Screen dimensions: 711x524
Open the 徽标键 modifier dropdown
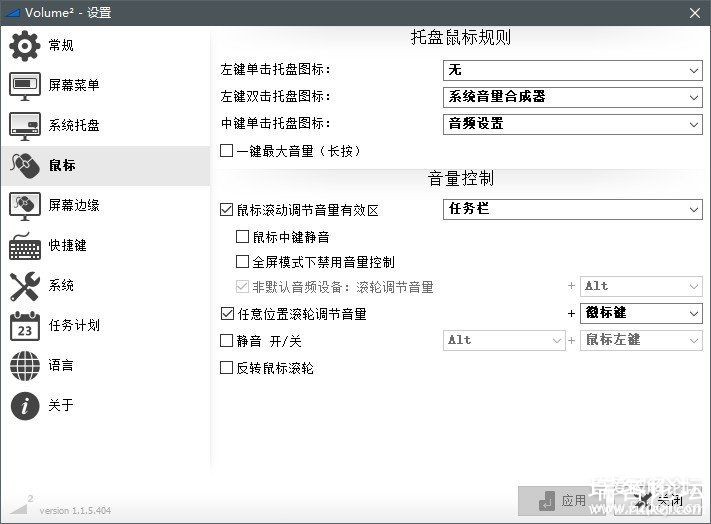[642, 314]
